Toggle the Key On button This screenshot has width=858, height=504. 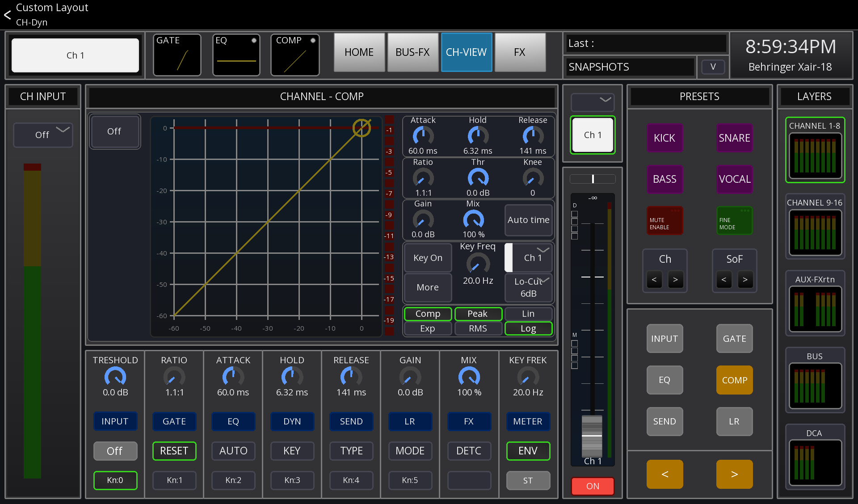[428, 258]
